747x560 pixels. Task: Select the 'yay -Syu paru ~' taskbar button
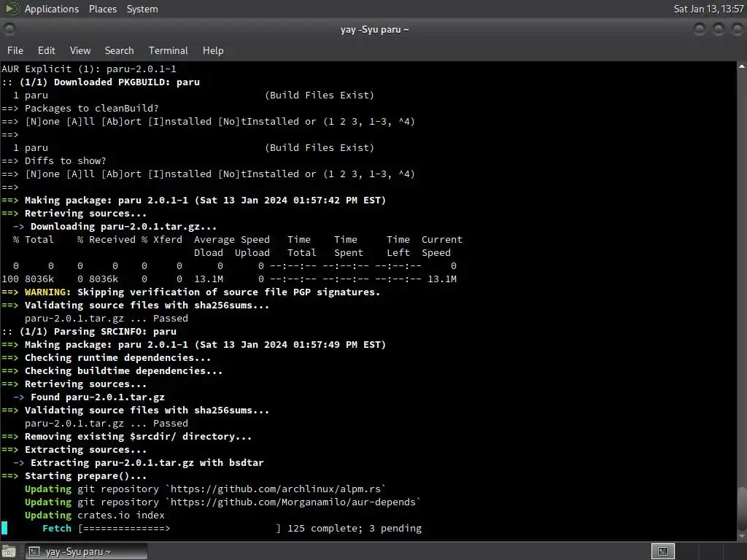[x=86, y=551]
